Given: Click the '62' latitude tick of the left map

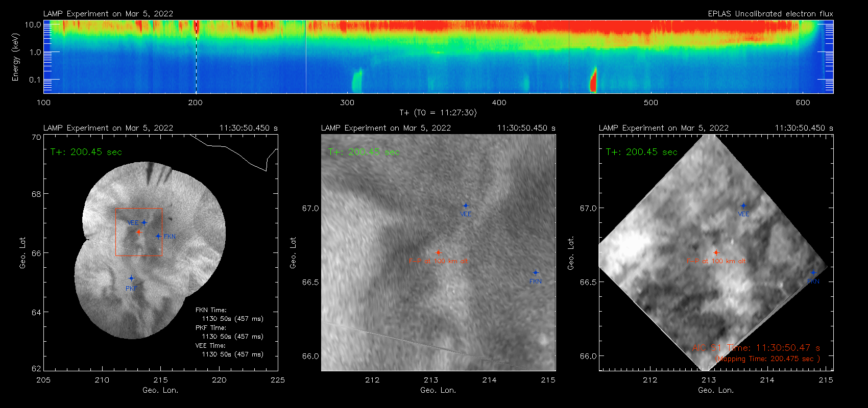Looking at the screenshot, I should (x=36, y=369).
